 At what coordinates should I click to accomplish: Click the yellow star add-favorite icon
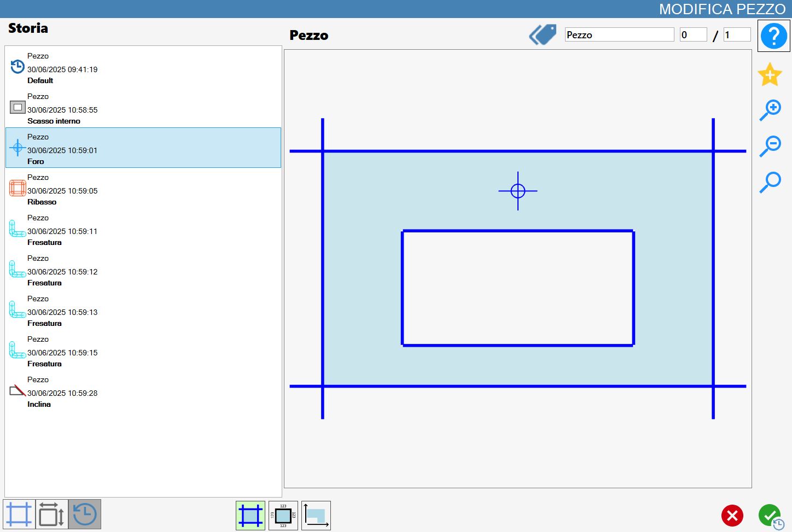tap(770, 74)
